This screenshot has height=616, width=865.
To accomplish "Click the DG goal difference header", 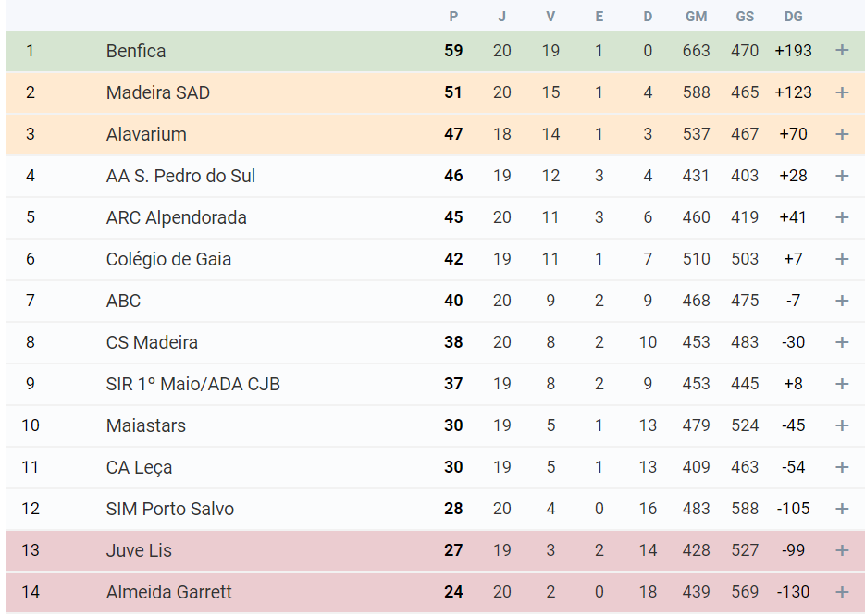I will pyautogui.click(x=793, y=17).
